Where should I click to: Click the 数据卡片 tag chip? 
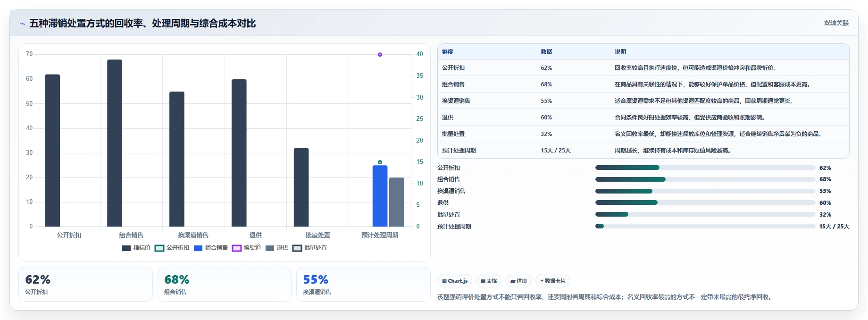point(553,281)
